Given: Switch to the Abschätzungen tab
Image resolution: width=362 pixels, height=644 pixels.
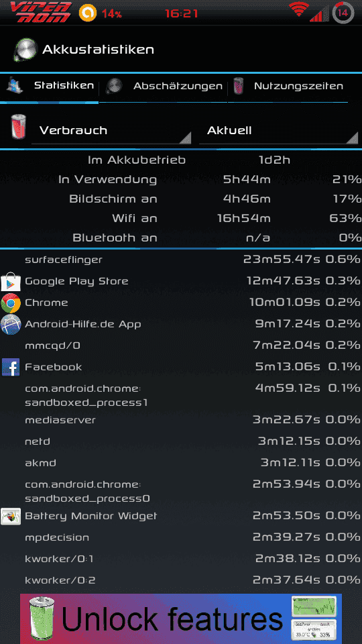Looking at the screenshot, I should click(164, 87).
